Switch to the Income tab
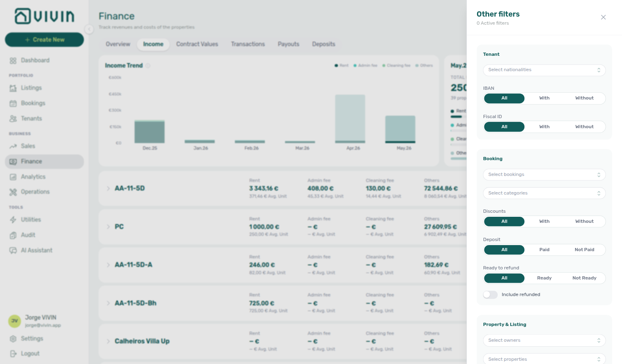The height and width of the screenshot is (364, 622). [x=153, y=44]
